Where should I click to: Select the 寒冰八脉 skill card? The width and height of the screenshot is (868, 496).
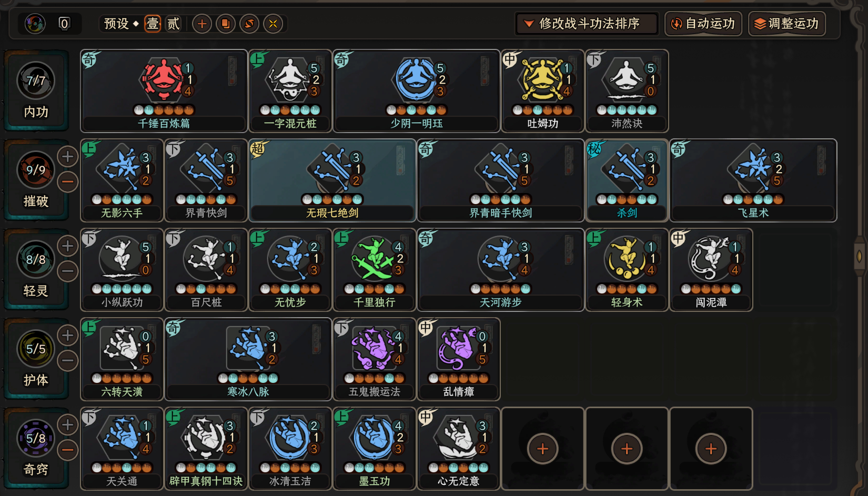[x=248, y=359]
